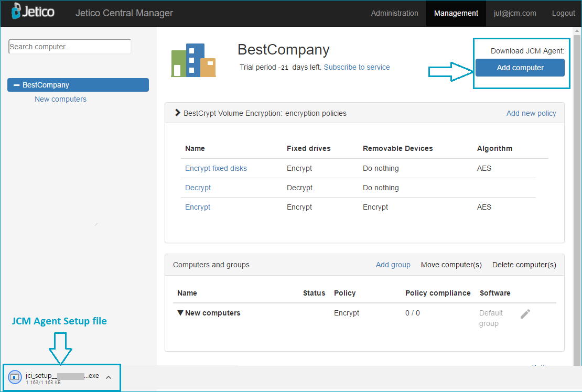Log out via Logout link
The image size is (582, 392).
tap(563, 13)
